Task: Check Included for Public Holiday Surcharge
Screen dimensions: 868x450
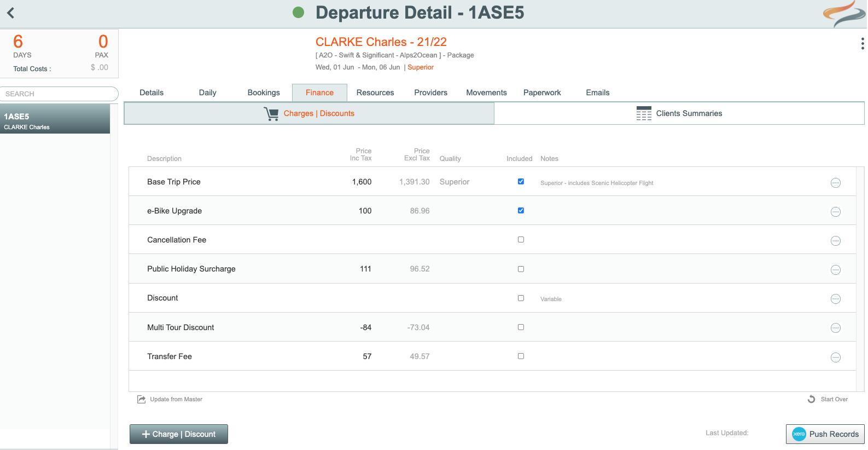Action: pos(521,269)
